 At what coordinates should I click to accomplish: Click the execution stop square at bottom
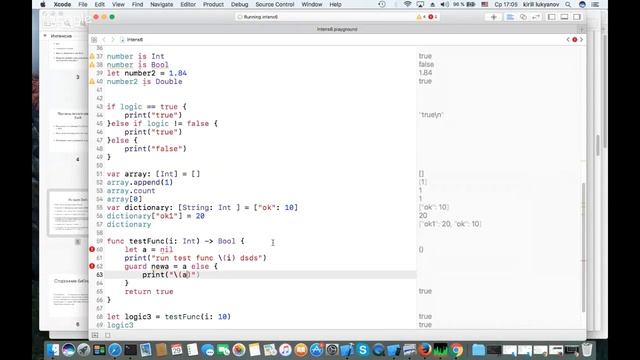click(x=108, y=335)
